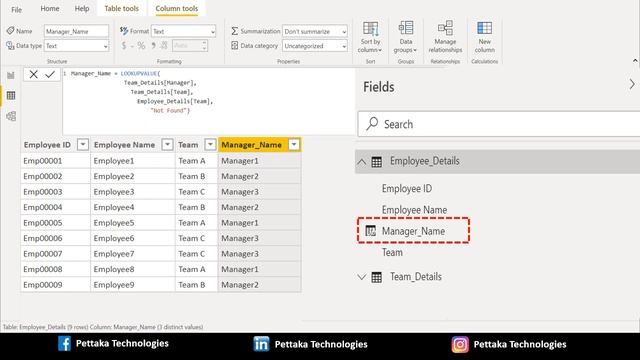The height and width of the screenshot is (360, 640).
Task: Click the Team column header
Action: 188,144
